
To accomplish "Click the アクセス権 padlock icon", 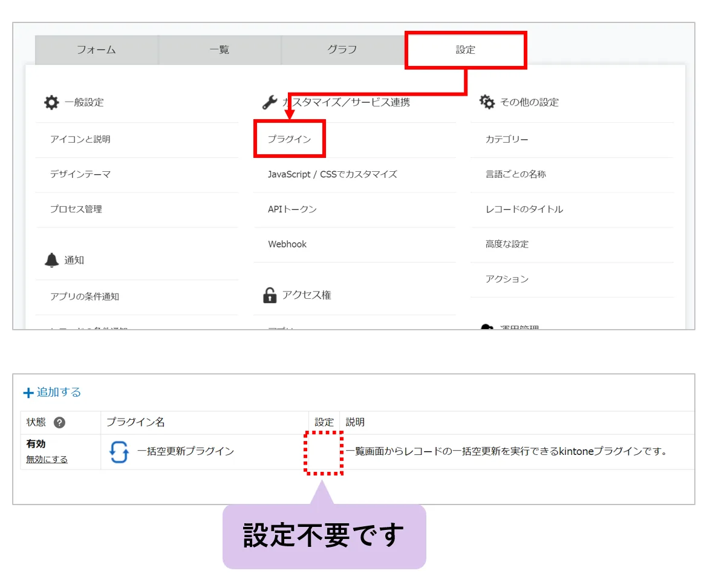I will pyautogui.click(x=270, y=295).
